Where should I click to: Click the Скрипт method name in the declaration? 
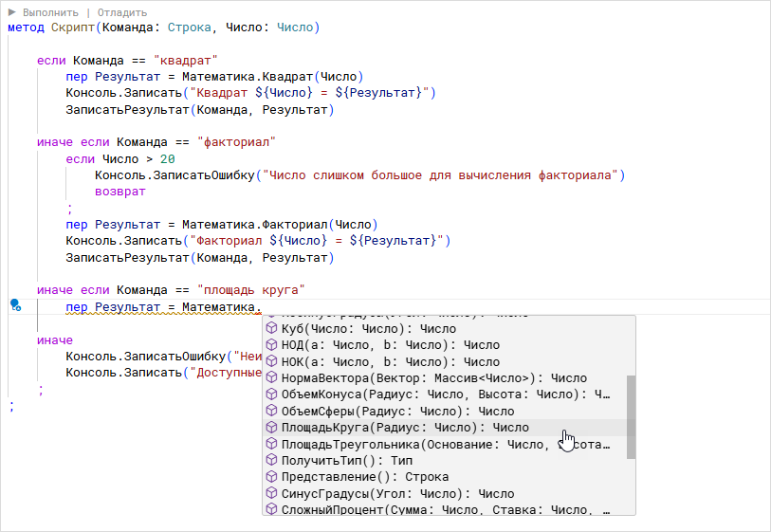tap(72, 28)
